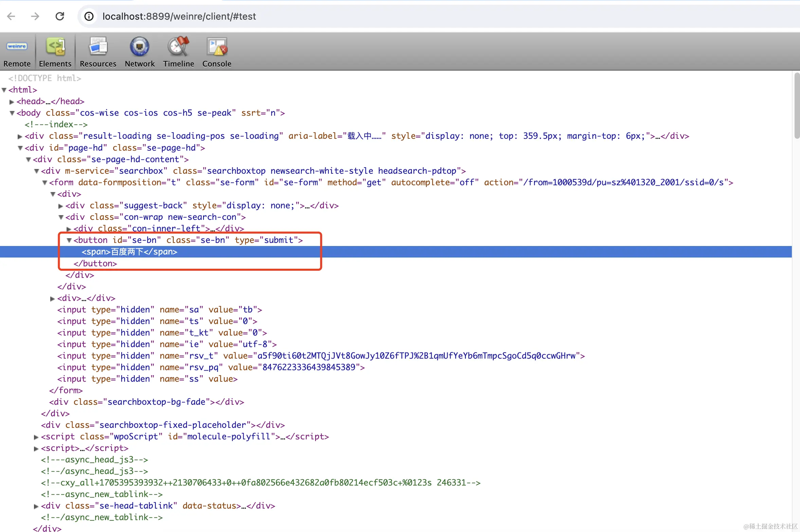
Task: Click the vertical scrollbar thumb
Action: pyautogui.click(x=797, y=105)
